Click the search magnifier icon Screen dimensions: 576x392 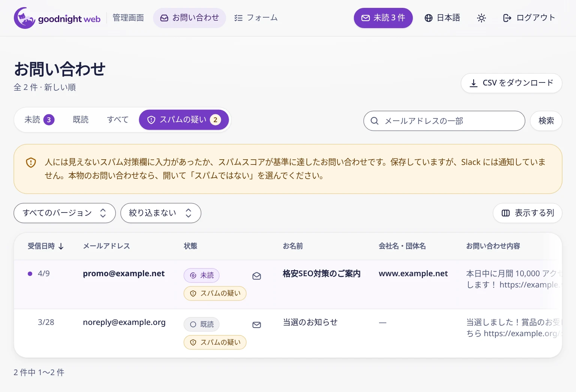(374, 121)
